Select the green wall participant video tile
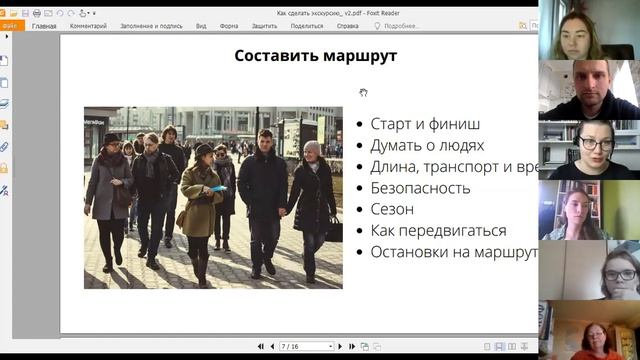The image size is (640, 360). [589, 210]
